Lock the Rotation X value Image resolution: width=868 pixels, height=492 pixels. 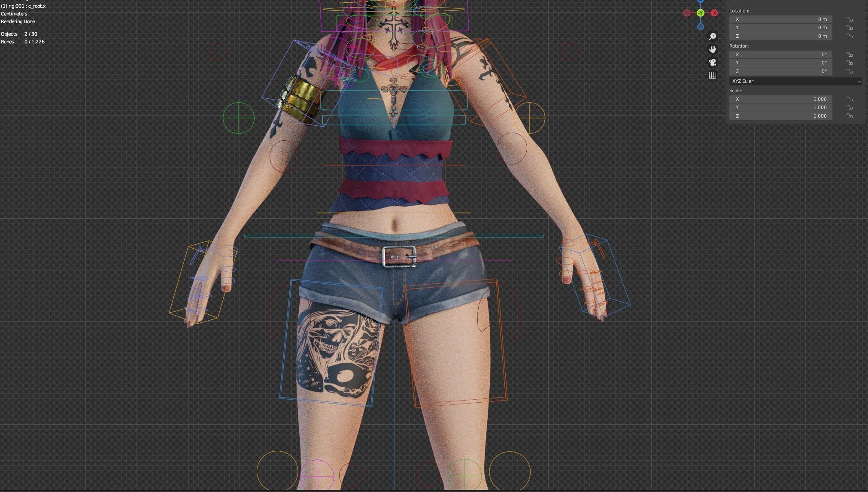850,55
